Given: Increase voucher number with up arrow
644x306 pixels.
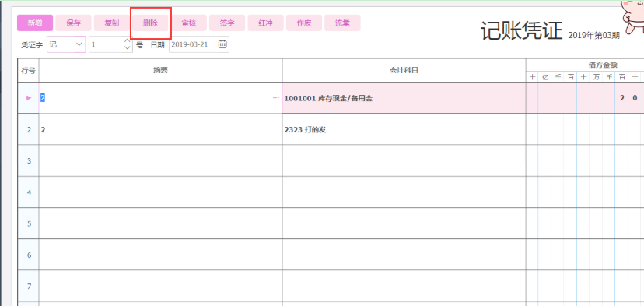Looking at the screenshot, I should tap(127, 40).
